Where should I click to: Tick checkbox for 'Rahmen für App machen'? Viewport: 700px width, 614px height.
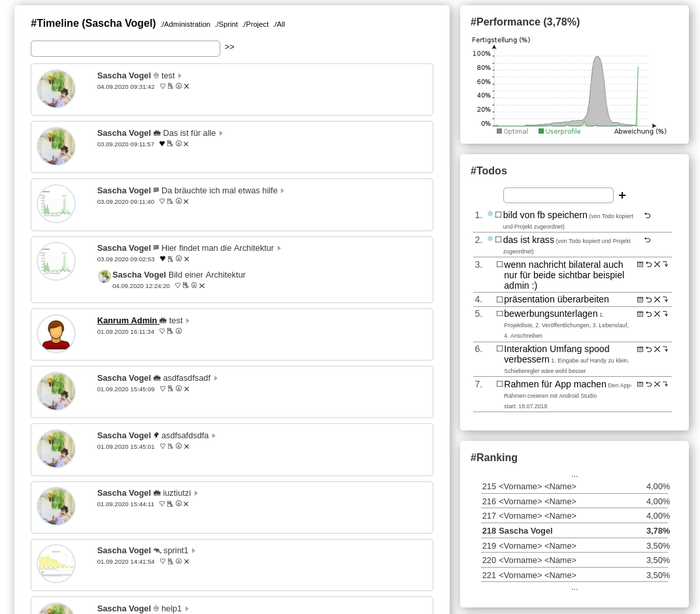click(499, 384)
